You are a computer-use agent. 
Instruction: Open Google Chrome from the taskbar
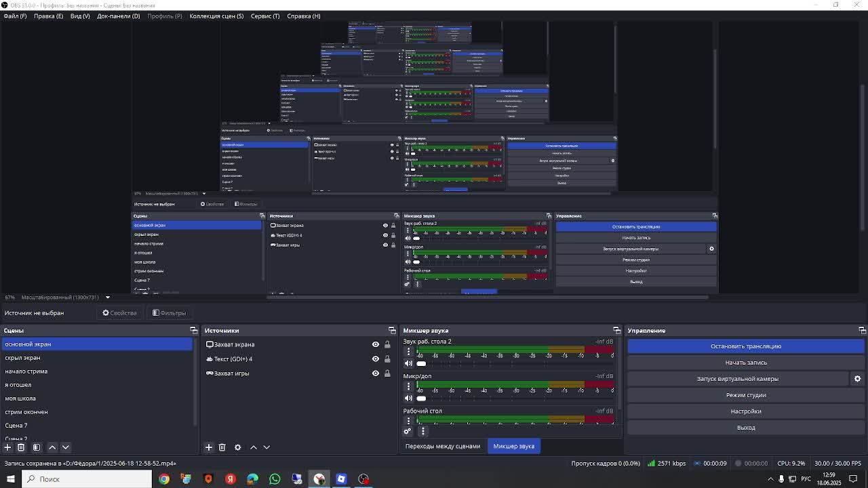(x=164, y=479)
